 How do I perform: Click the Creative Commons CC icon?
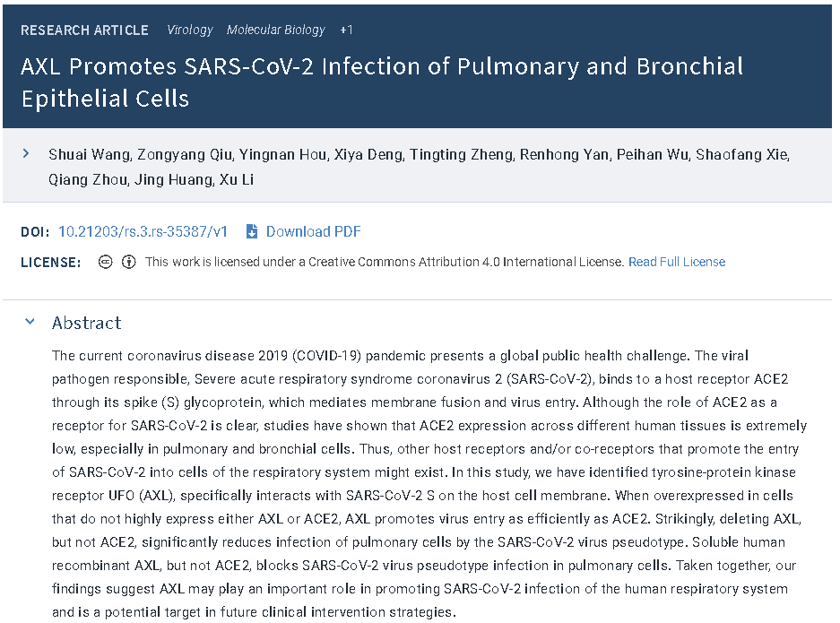coord(106,262)
